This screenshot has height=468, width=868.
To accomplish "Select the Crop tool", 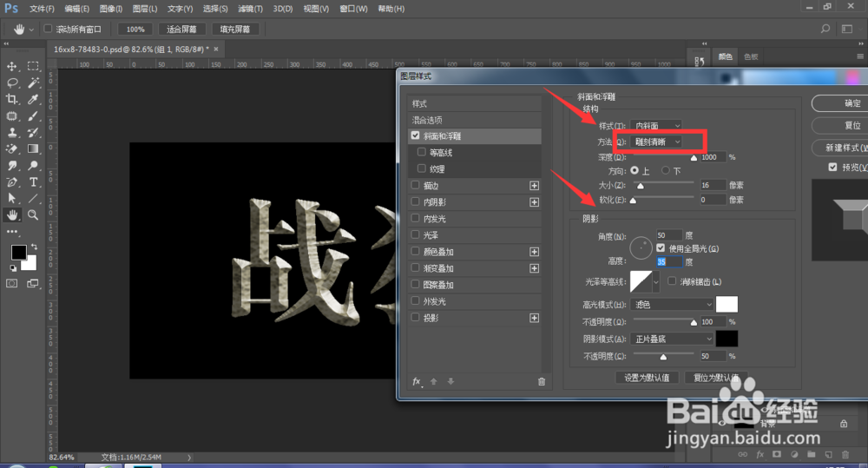I will (x=11, y=100).
